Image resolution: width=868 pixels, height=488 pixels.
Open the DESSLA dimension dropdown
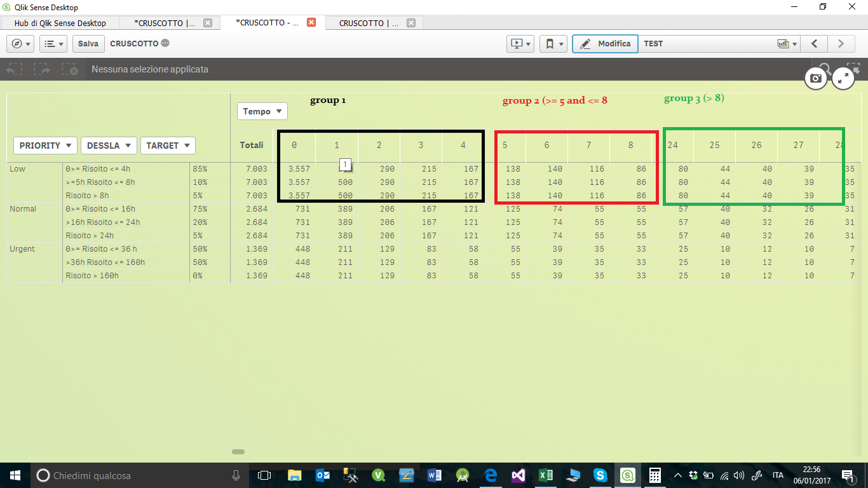coord(109,146)
